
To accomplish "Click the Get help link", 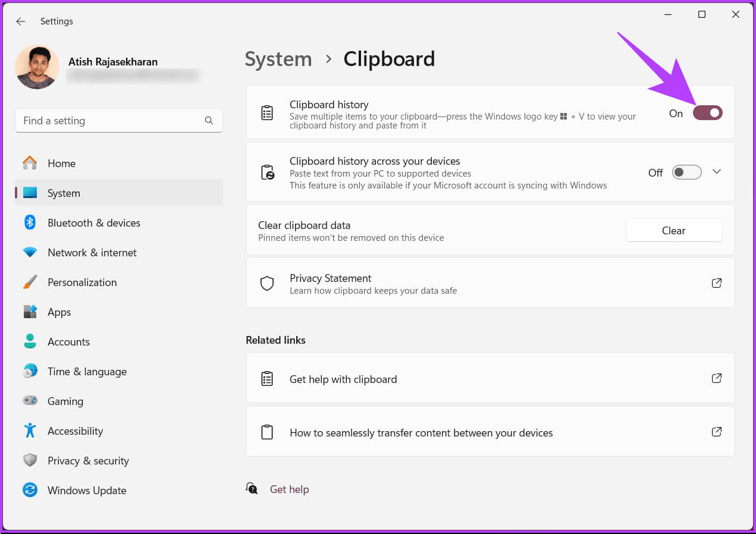I will click(x=289, y=489).
